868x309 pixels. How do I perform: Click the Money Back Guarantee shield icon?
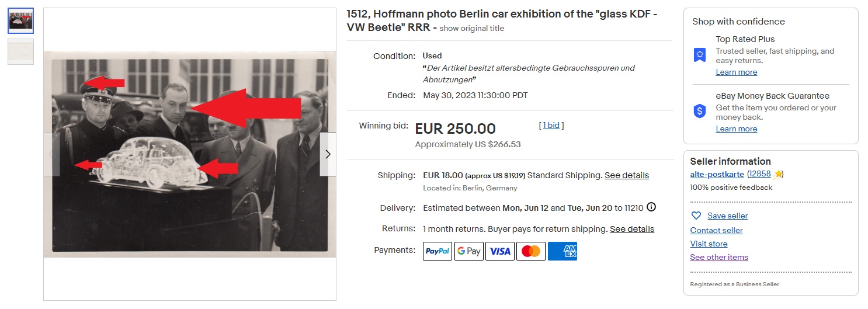tap(700, 111)
